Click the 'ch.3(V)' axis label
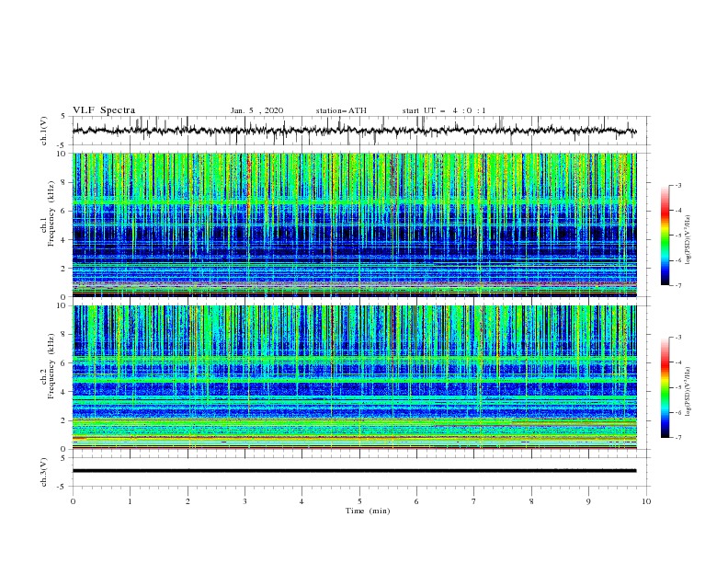728x563 pixels. [44, 472]
